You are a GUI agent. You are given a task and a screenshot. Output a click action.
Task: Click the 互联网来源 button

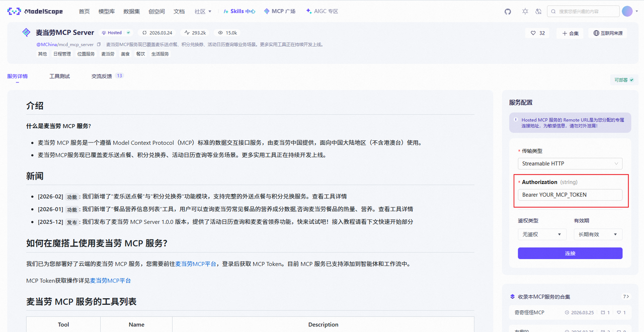coord(608,33)
